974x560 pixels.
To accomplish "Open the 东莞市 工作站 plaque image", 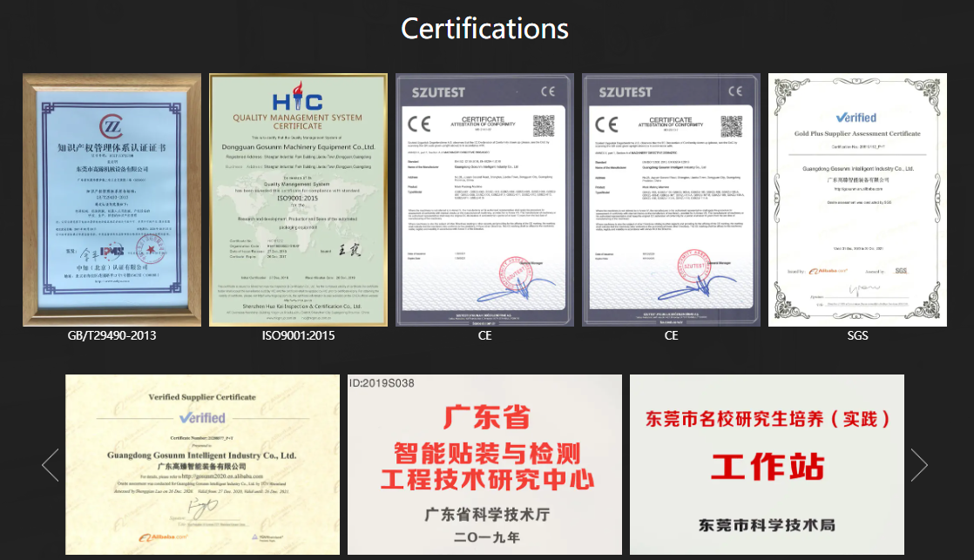I will click(767, 464).
